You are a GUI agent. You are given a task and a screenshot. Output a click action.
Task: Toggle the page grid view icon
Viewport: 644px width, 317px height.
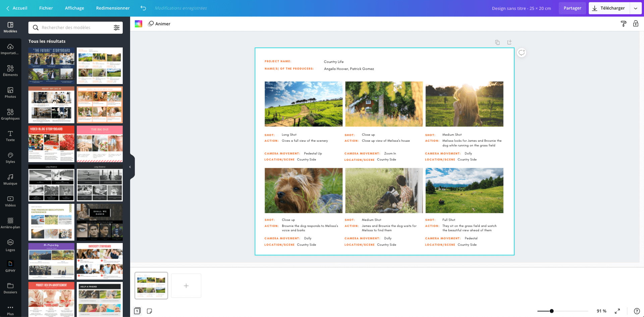[x=137, y=311]
